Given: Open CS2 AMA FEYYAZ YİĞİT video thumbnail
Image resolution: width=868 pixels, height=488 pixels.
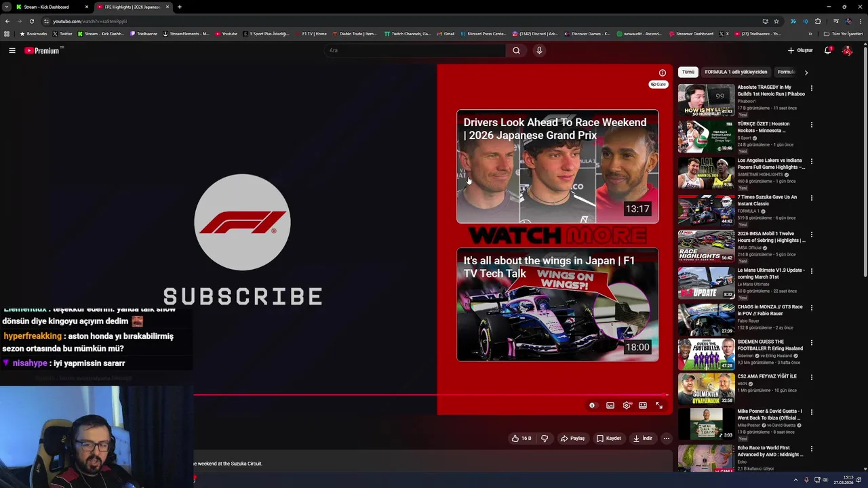Looking at the screenshot, I should tap(706, 388).
